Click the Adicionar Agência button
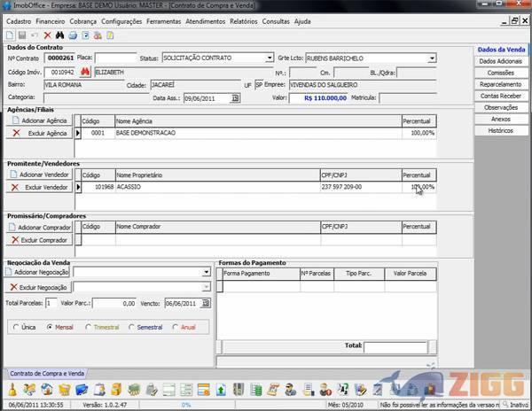Image resolution: width=532 pixels, height=411 pixels. coord(39,120)
